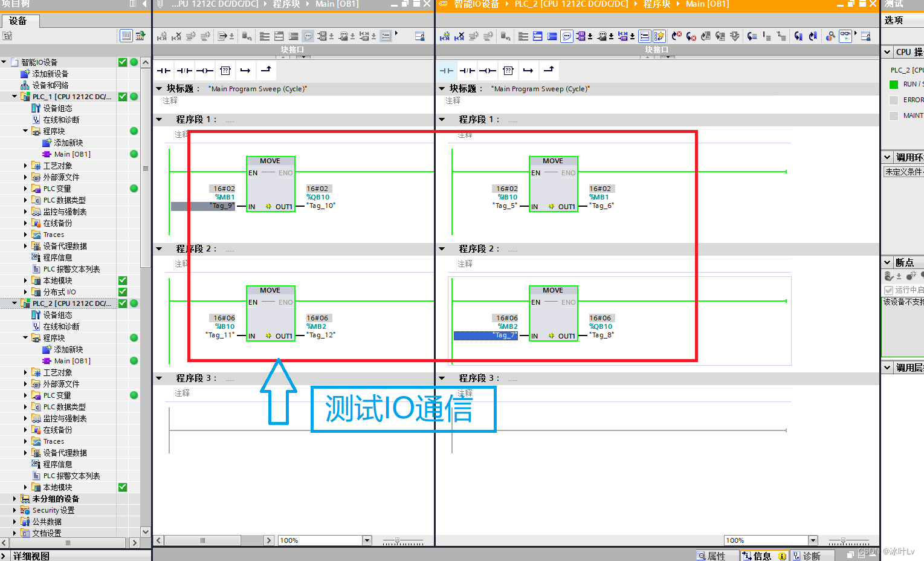Insert coil instruction in right PLC_2 editor
This screenshot has width=924, height=561.
click(x=488, y=71)
